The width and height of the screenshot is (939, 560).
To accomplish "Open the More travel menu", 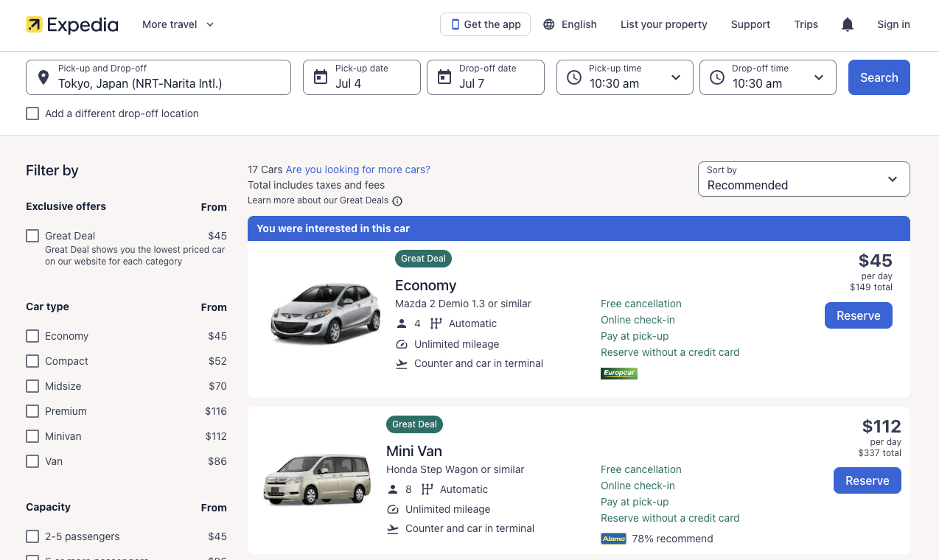I will coord(178,24).
